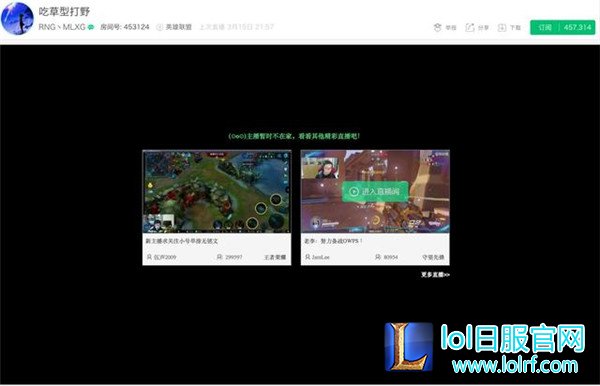The image size is (600, 386).
Task: Click the green verified badge beside RNG丶MLXG
Action: pyautogui.click(x=91, y=27)
